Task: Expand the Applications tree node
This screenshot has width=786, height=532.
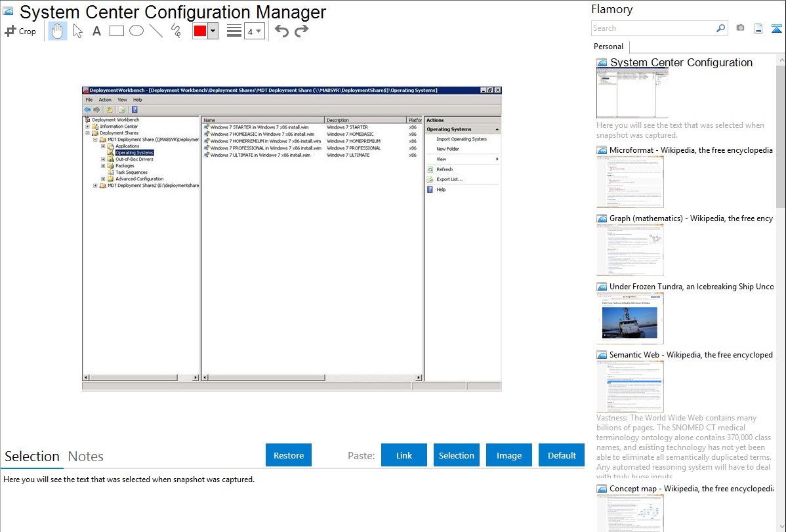Action: [103, 146]
